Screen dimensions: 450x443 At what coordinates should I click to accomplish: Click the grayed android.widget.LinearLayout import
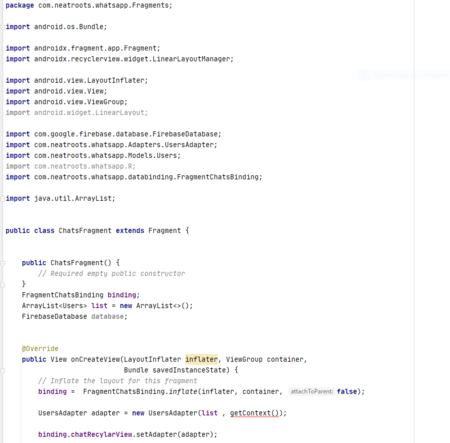[x=76, y=113]
